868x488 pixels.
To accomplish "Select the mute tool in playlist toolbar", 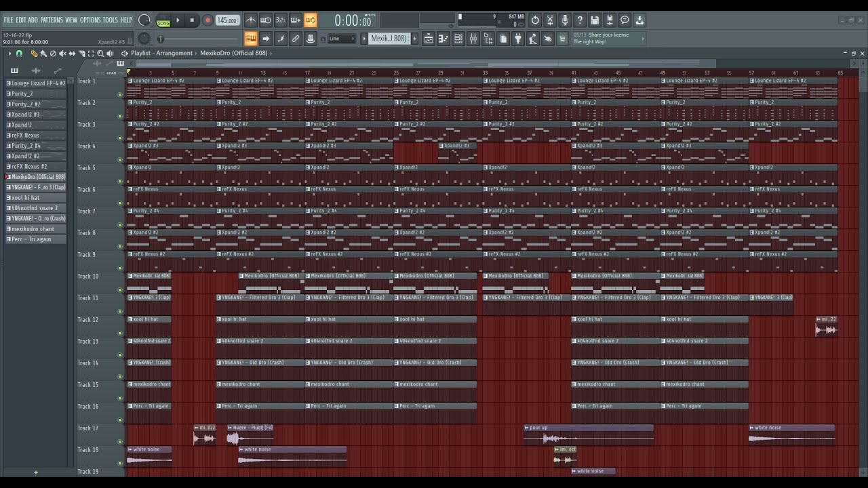I will coord(62,54).
